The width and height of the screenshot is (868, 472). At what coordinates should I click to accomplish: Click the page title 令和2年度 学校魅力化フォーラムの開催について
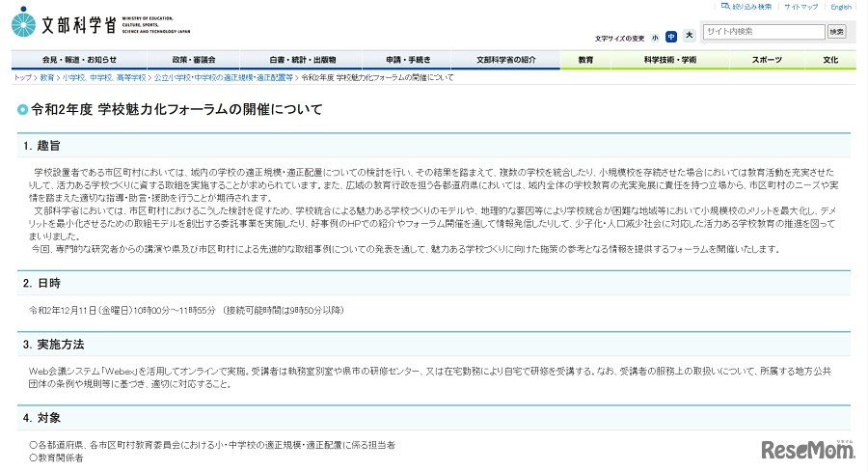coord(176,109)
